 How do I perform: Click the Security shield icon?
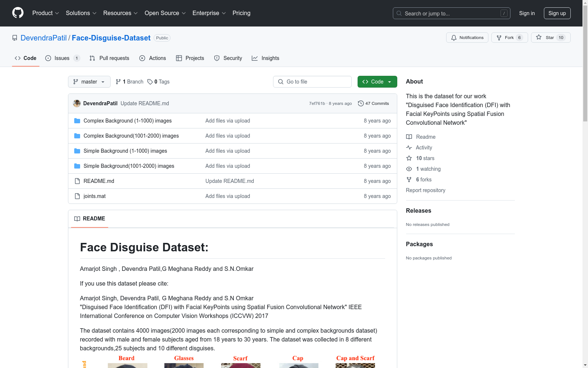[x=217, y=58]
